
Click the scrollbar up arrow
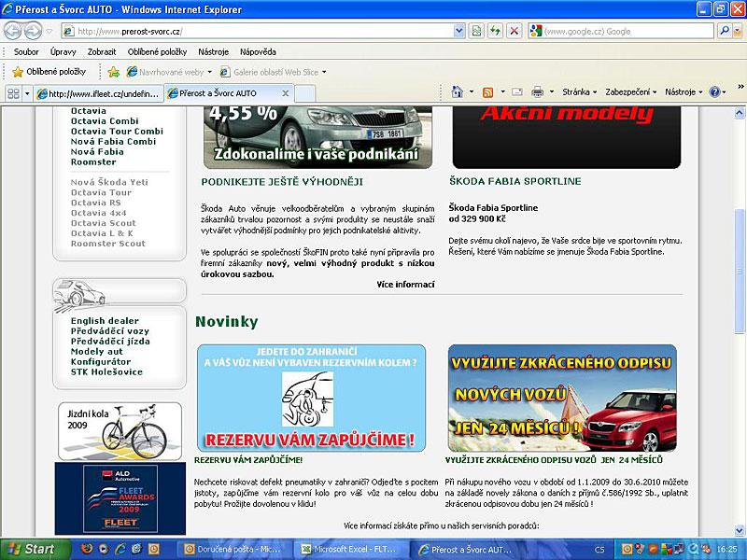[x=740, y=113]
